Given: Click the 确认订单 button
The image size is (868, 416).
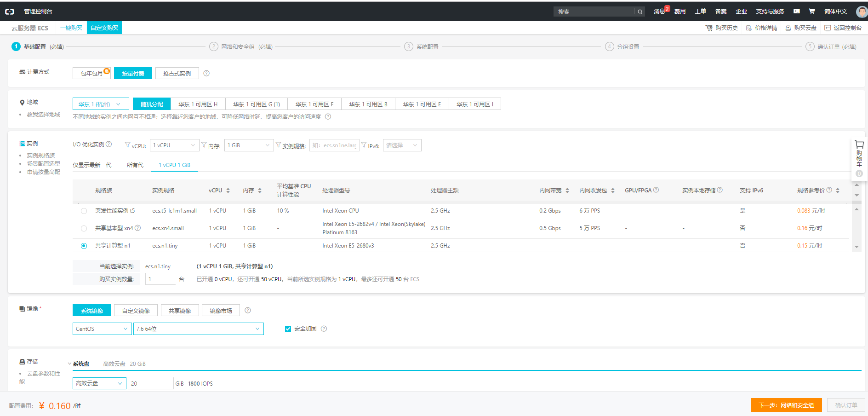Looking at the screenshot, I should 846,405.
